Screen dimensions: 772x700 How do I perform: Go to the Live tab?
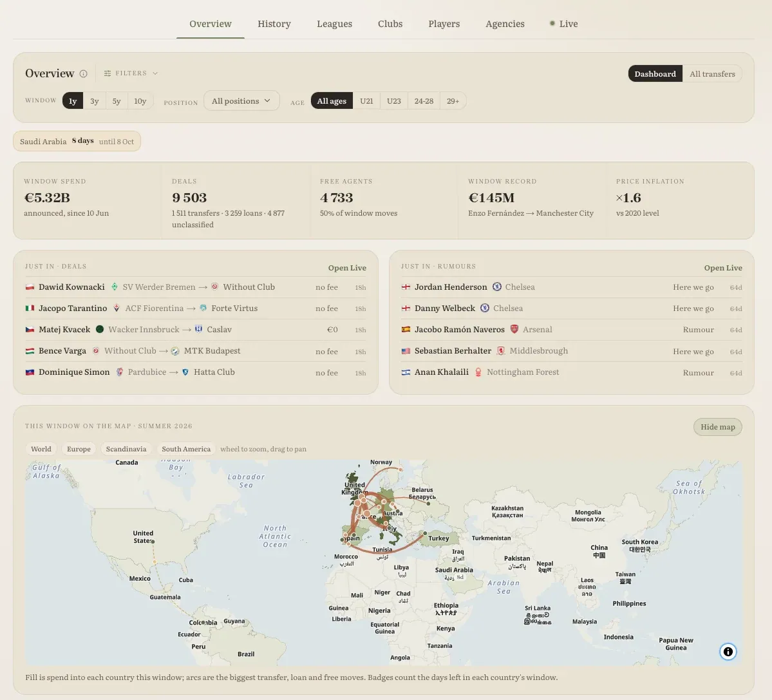coord(563,24)
